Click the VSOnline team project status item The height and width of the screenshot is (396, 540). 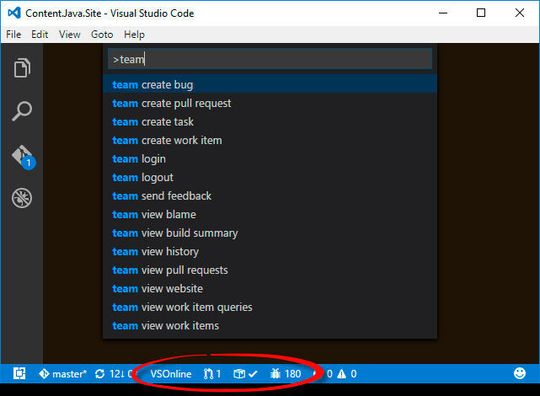click(171, 374)
